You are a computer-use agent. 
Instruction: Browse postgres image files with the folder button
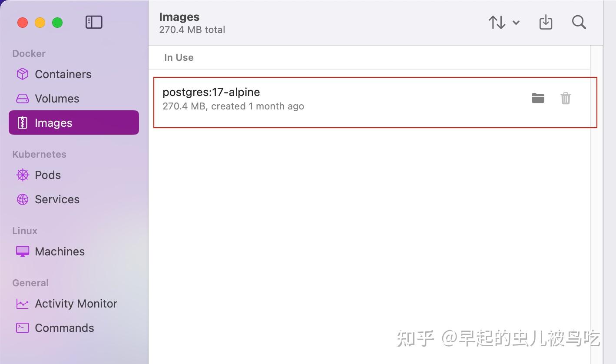pos(538,98)
